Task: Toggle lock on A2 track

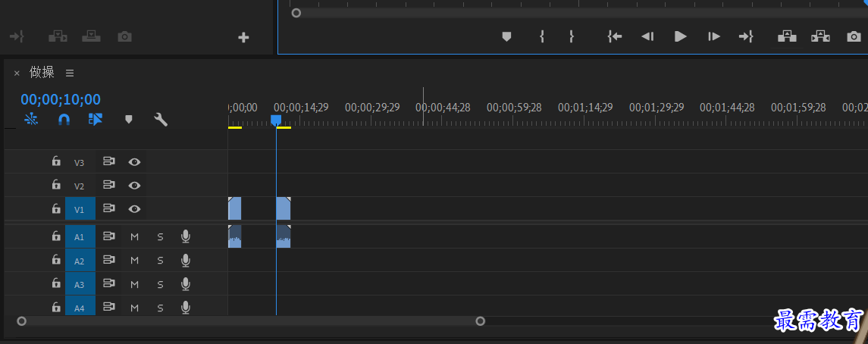Action: [x=56, y=259]
